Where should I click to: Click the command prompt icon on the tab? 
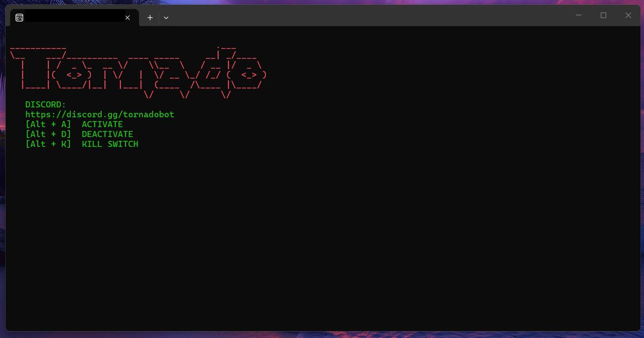pyautogui.click(x=19, y=18)
